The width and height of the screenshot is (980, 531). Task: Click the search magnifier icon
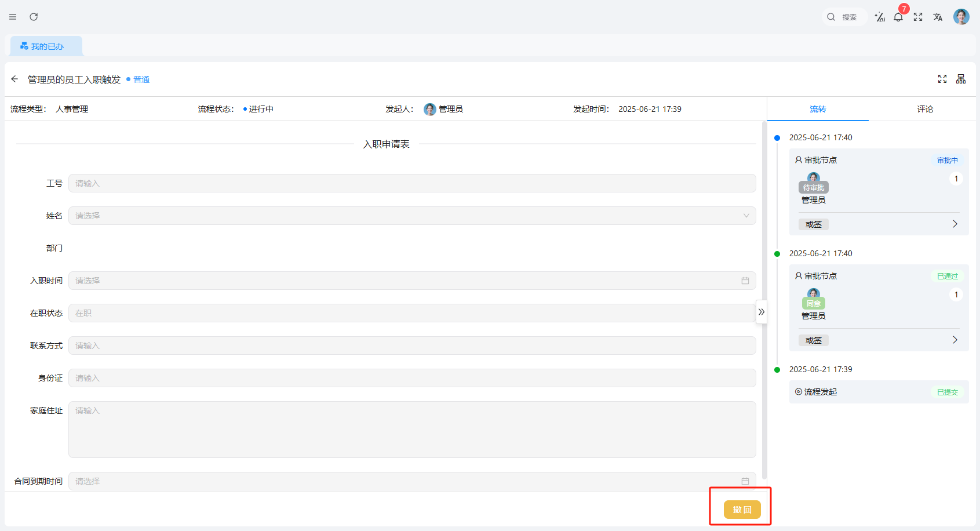click(x=831, y=17)
